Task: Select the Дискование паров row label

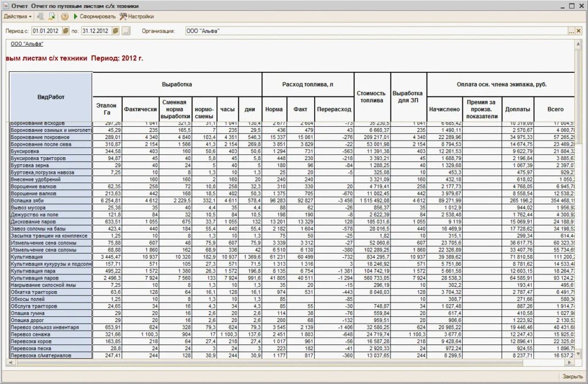Action: pos(51,222)
